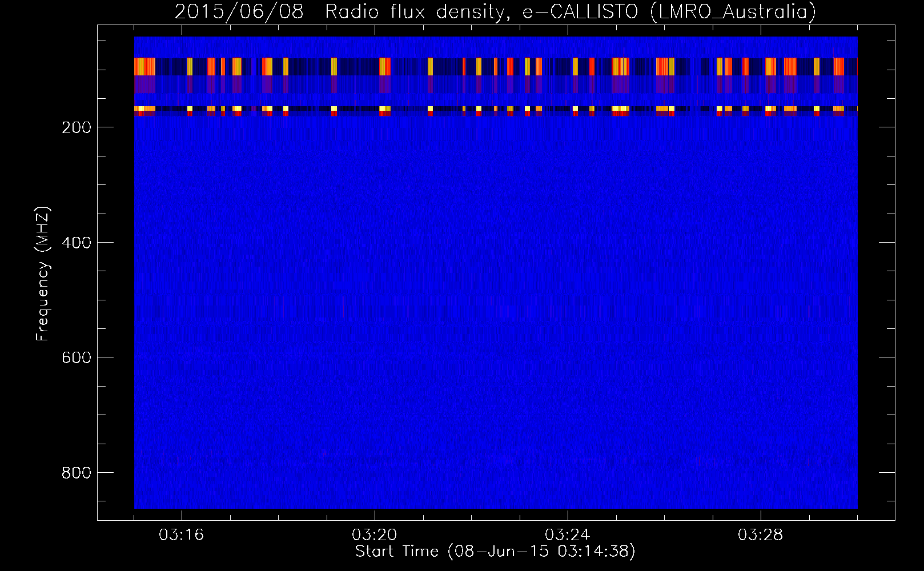Image resolution: width=924 pixels, height=571 pixels.
Task: Click the '03:24' time tick label
Action: pyautogui.click(x=568, y=535)
